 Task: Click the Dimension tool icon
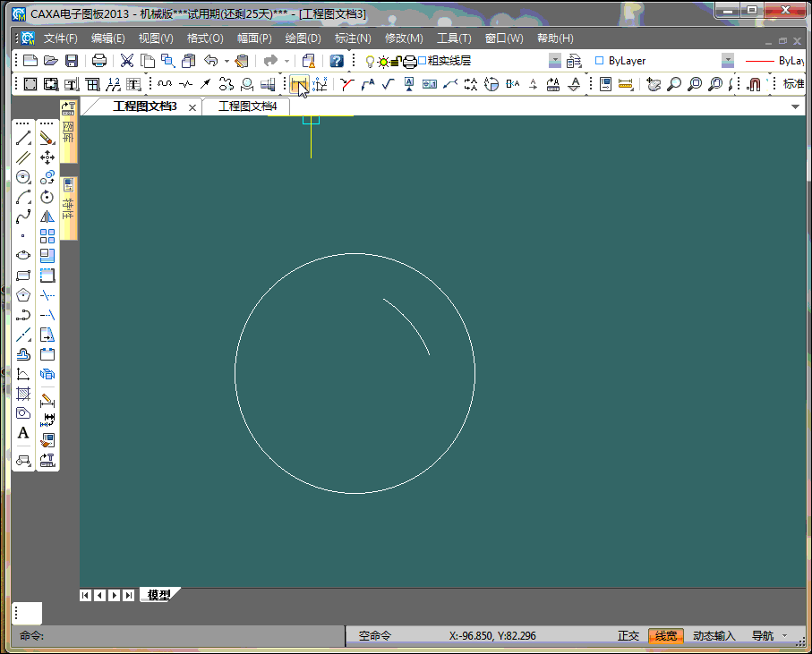(299, 84)
